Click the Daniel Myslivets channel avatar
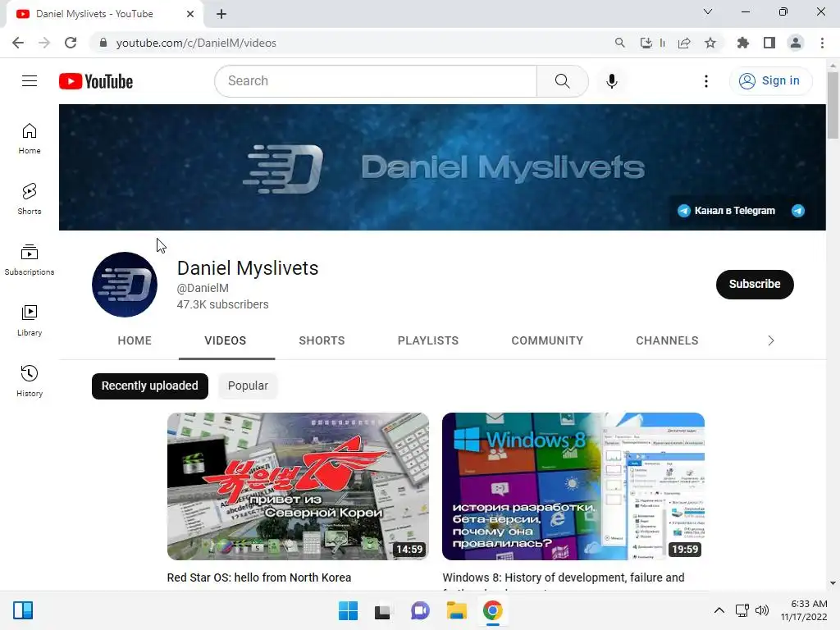840x630 pixels. pyautogui.click(x=125, y=285)
